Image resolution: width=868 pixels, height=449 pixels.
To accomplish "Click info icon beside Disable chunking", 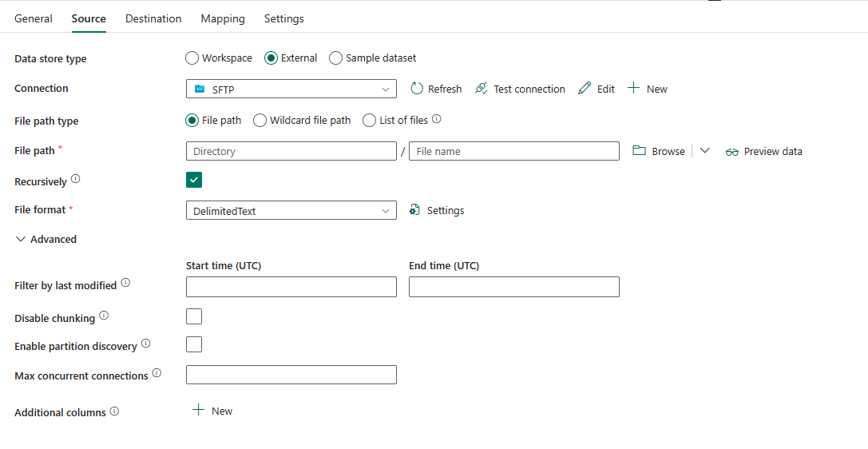I will tap(104, 316).
